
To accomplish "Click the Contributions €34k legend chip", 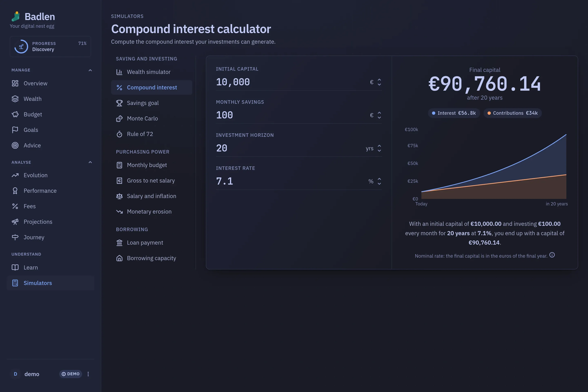I will coord(512,113).
